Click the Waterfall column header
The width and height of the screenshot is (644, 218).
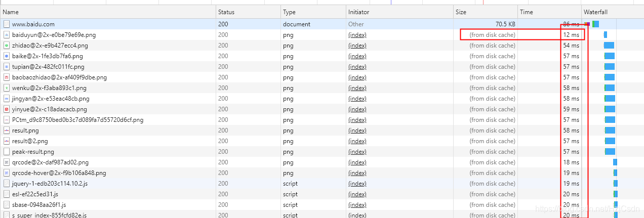(613, 12)
